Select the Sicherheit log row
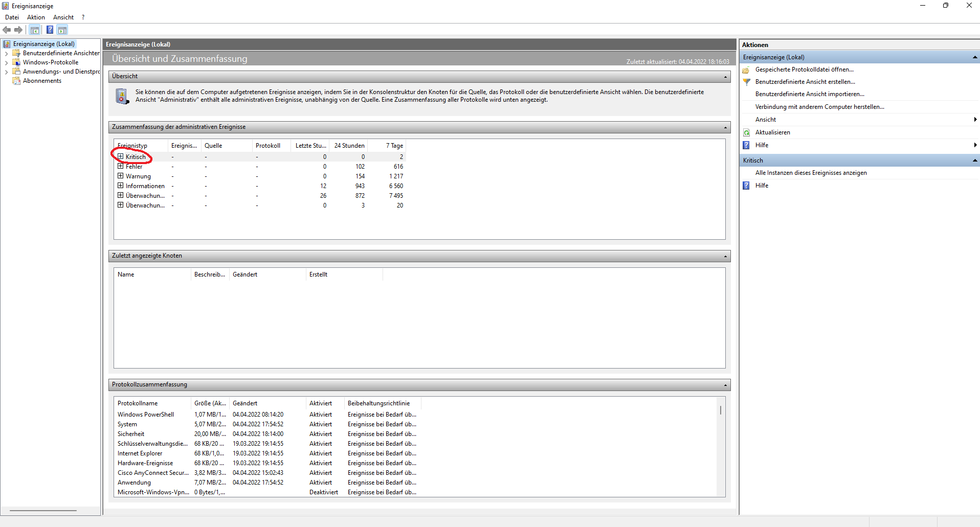 pos(267,434)
